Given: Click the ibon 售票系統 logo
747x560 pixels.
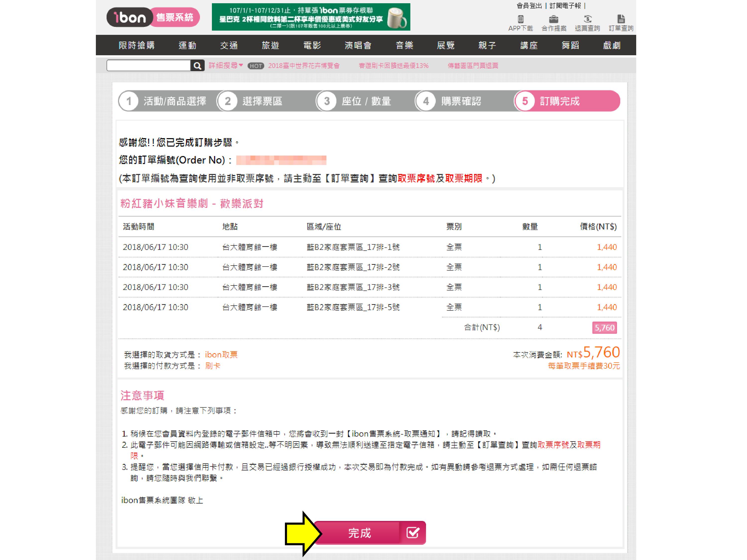Looking at the screenshot, I should pos(153,17).
